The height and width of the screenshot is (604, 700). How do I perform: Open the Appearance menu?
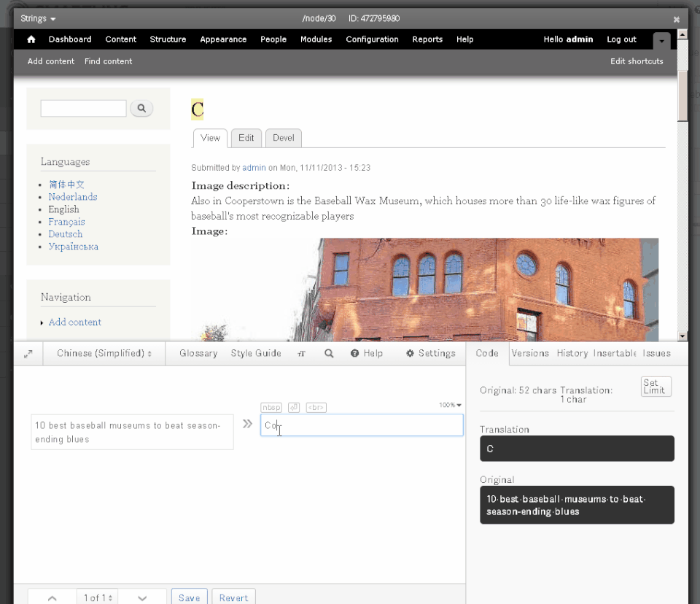tap(223, 39)
